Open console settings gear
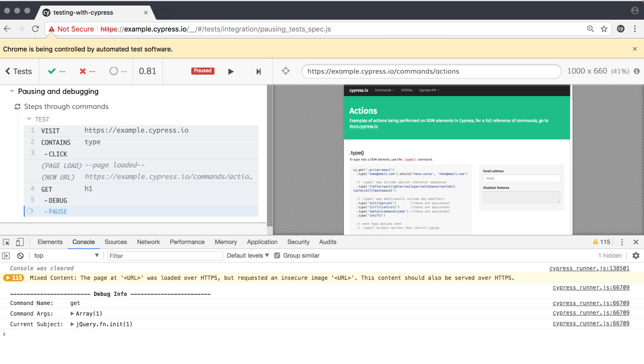Screen dimensions: 644x364 point(636,256)
